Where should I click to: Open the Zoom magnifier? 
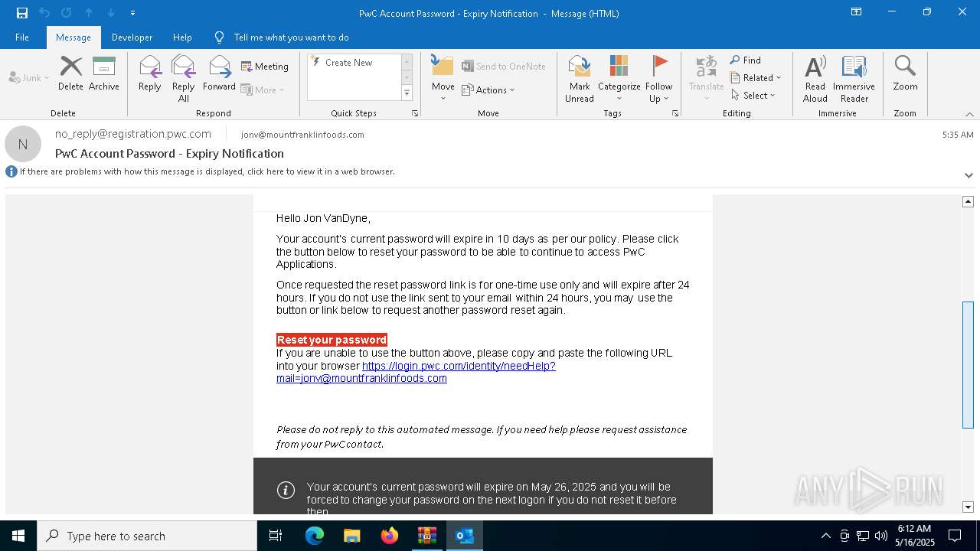pyautogui.click(x=905, y=74)
